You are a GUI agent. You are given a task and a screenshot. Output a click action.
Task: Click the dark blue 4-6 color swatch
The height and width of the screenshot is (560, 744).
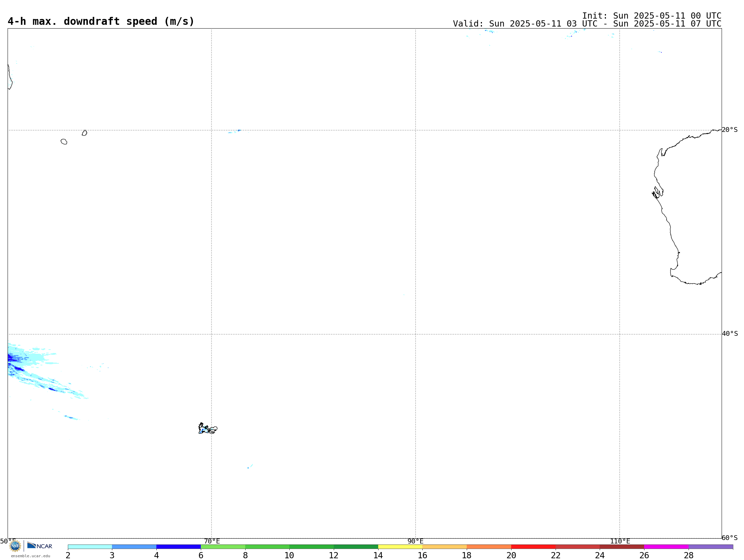coord(178,547)
